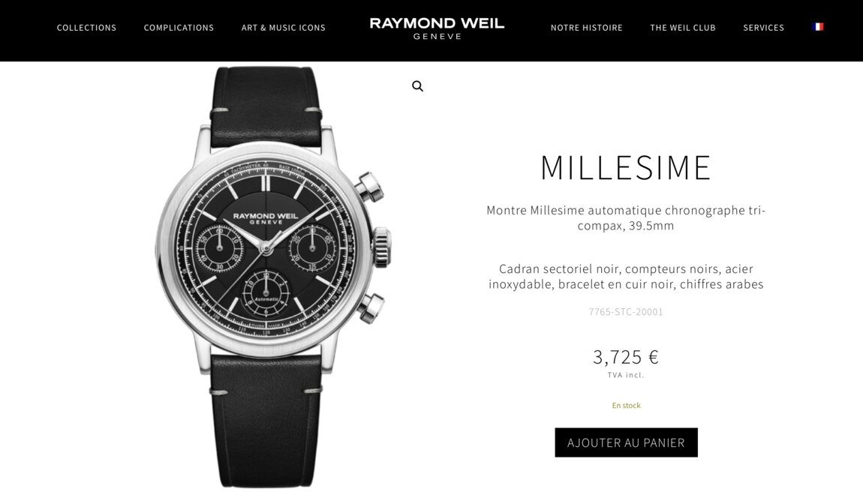
Task: Open the Services menu item
Action: [763, 28]
